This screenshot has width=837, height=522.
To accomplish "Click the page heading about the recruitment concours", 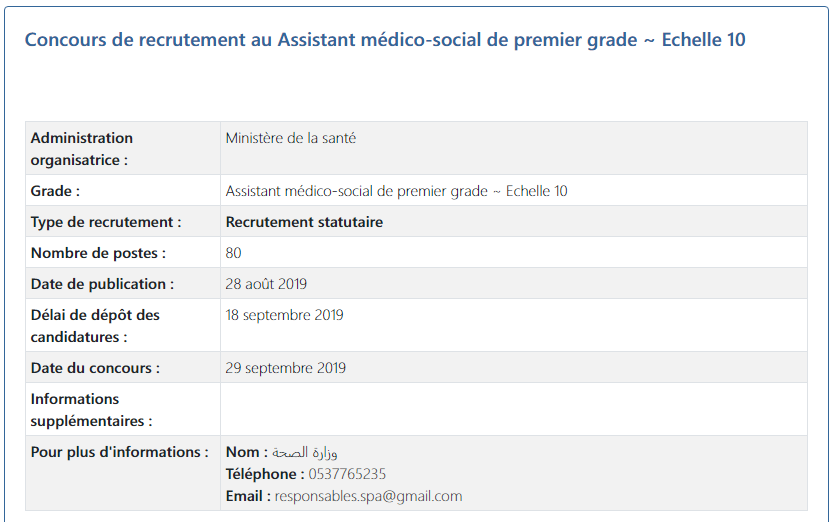I will tap(384, 40).
